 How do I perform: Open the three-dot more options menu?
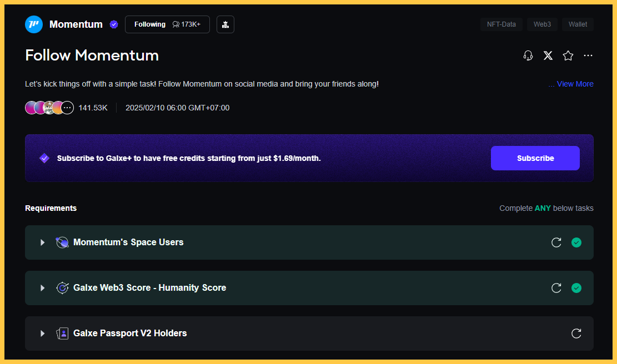[x=588, y=55]
